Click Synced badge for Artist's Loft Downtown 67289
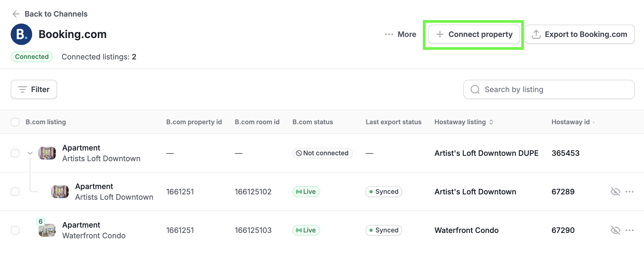Image resolution: width=644 pixels, height=264 pixels. [384, 192]
